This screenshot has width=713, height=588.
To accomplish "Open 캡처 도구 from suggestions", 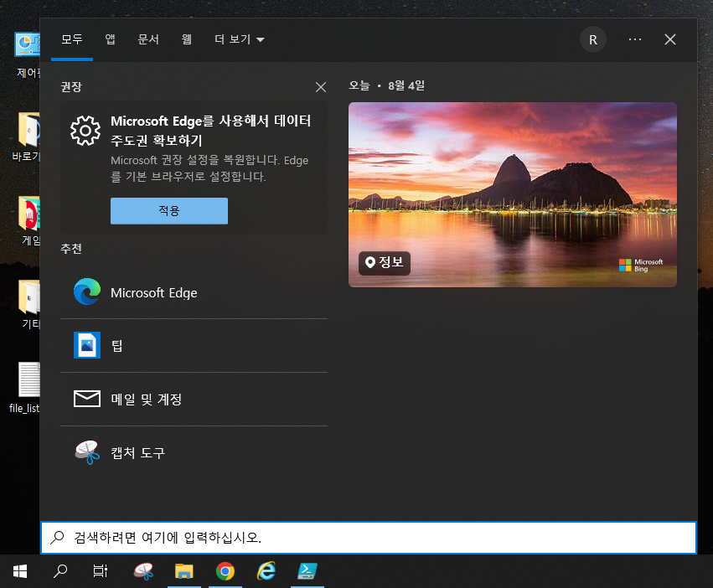I will tap(194, 452).
